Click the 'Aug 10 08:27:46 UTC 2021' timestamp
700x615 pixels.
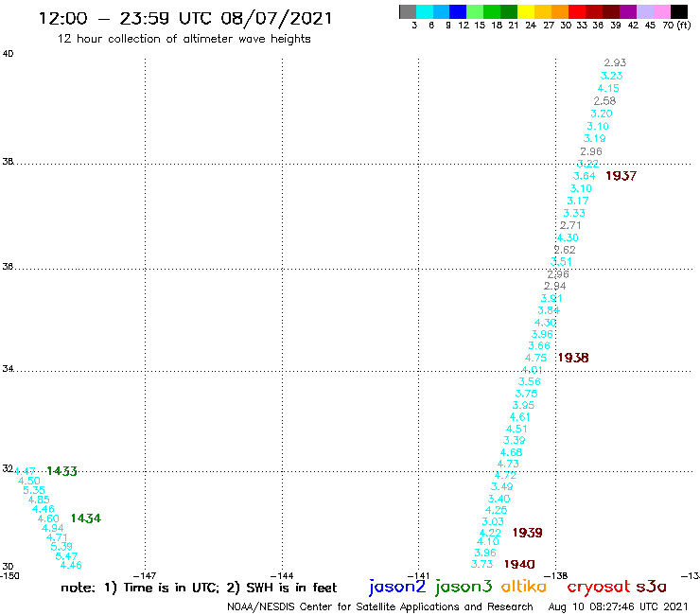[618, 606]
